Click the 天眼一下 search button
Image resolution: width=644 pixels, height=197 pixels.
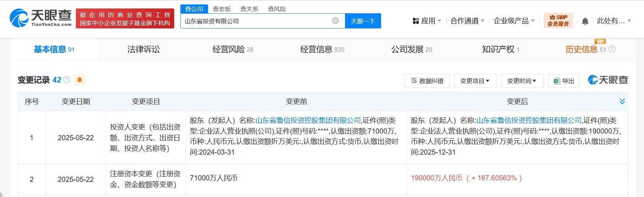coord(363,21)
